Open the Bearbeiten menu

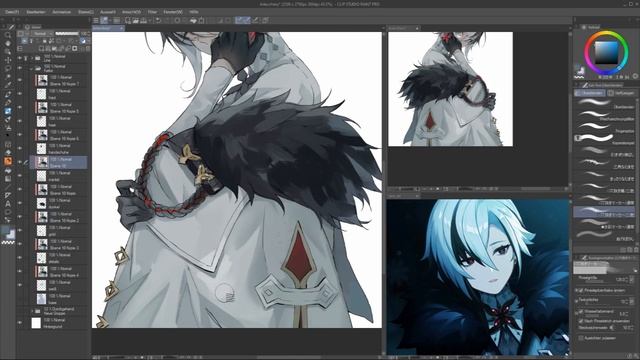click(x=36, y=12)
